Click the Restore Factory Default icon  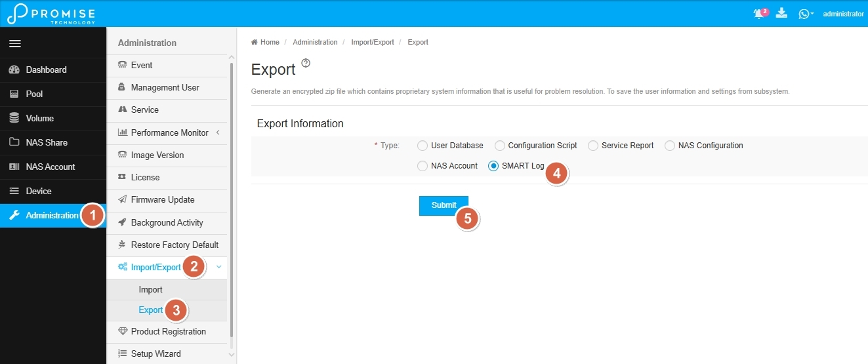[x=122, y=245]
